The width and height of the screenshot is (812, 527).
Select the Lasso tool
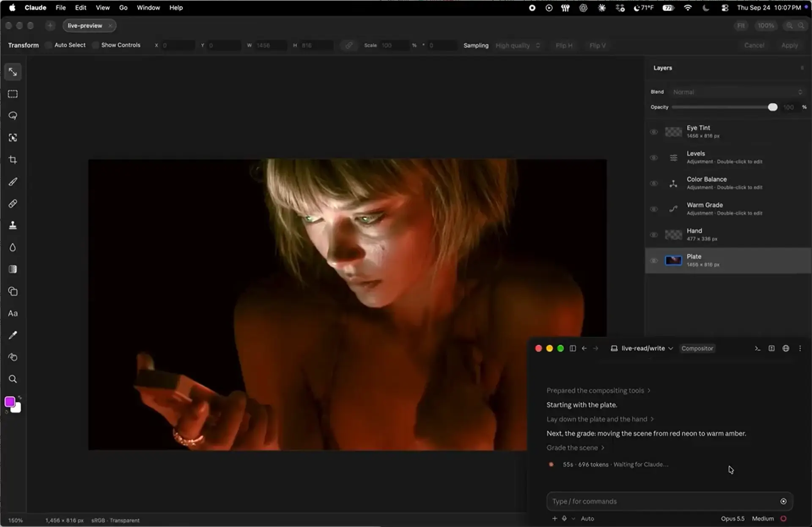pyautogui.click(x=13, y=116)
